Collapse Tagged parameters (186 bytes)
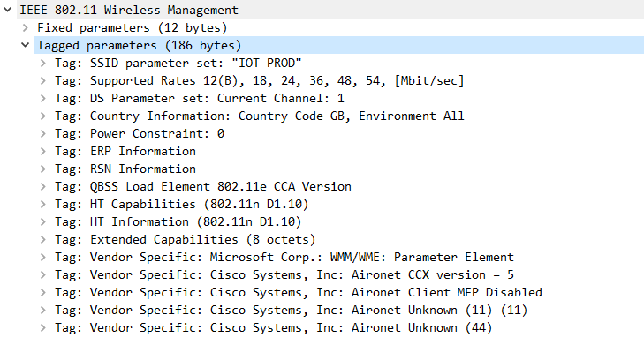The width and height of the screenshot is (644, 345). click(x=26, y=45)
